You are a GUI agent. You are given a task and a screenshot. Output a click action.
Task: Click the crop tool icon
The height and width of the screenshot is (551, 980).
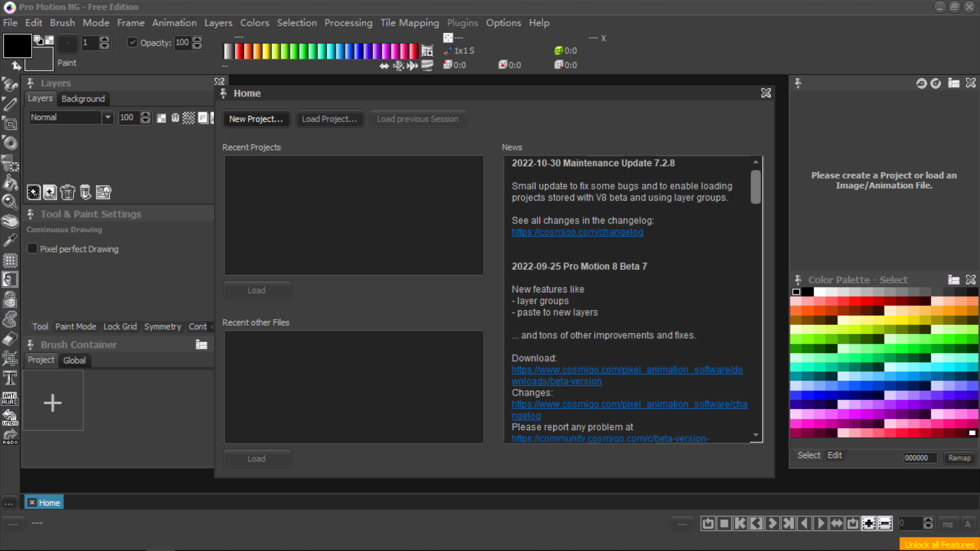(x=10, y=359)
